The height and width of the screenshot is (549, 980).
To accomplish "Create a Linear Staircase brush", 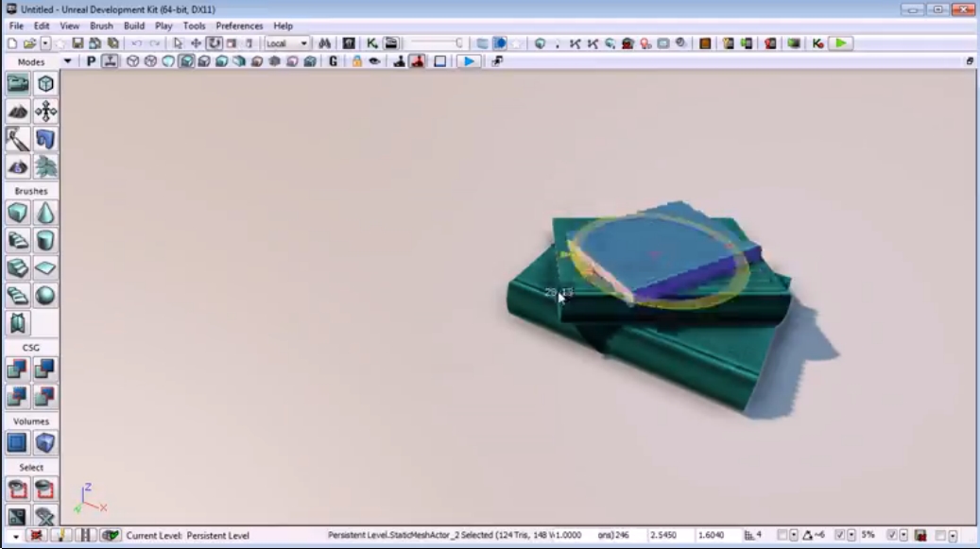I will (x=18, y=268).
